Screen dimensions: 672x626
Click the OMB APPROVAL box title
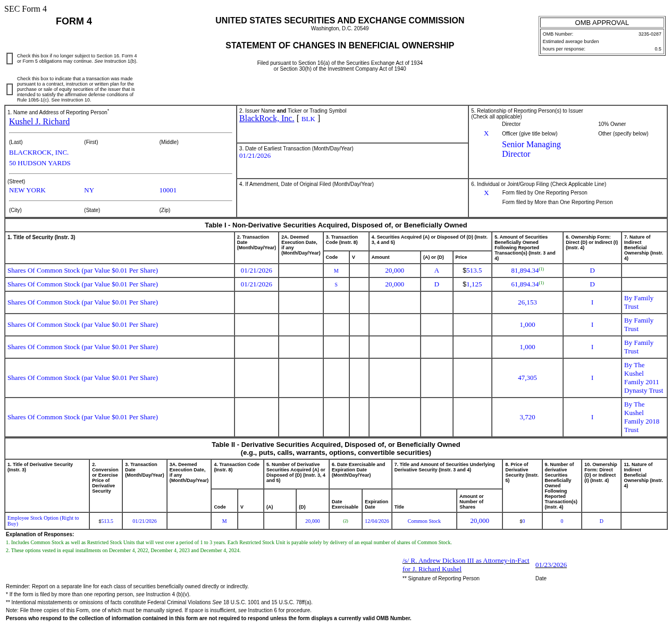602,23
